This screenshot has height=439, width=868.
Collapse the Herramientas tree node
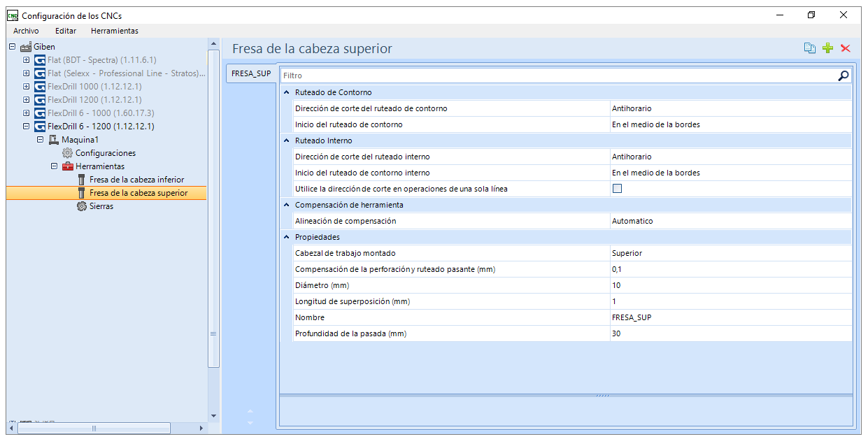[x=54, y=166]
